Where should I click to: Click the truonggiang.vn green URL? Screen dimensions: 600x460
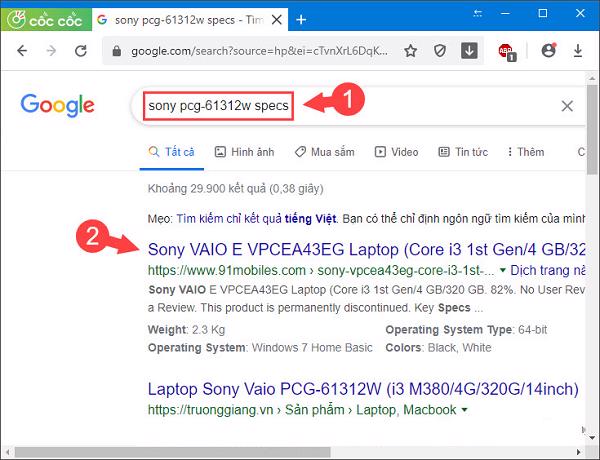click(302, 410)
